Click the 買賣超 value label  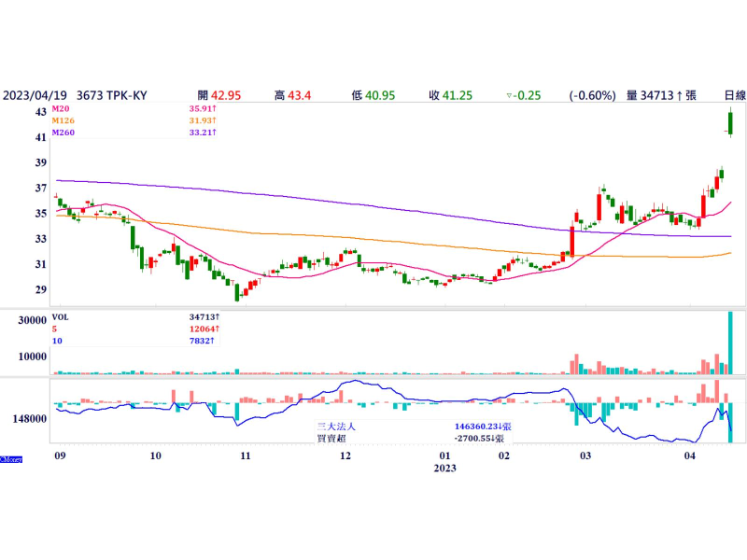coord(481,437)
